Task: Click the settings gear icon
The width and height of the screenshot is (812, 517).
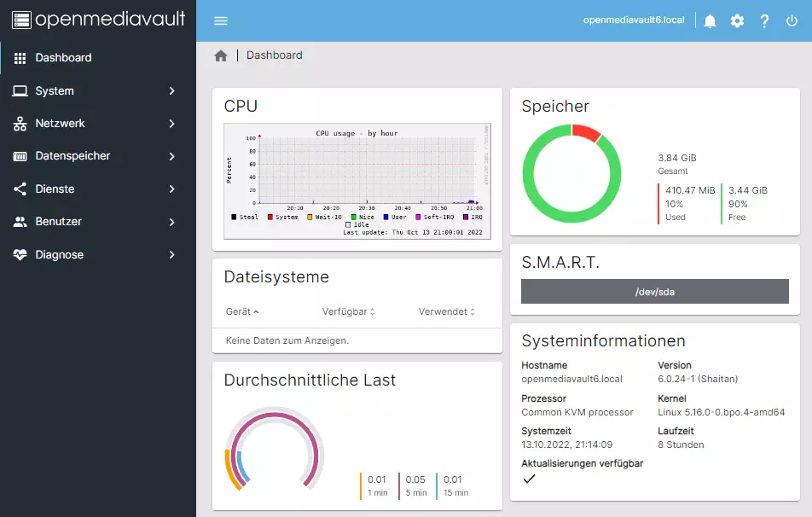Action: [x=737, y=20]
